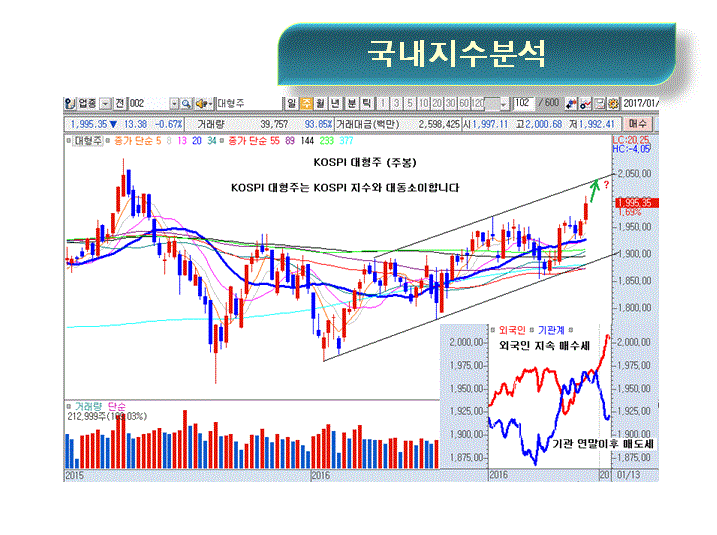Switch chart to 틱 (tick) period
Viewport: 717px width, 535px height.
coord(366,104)
